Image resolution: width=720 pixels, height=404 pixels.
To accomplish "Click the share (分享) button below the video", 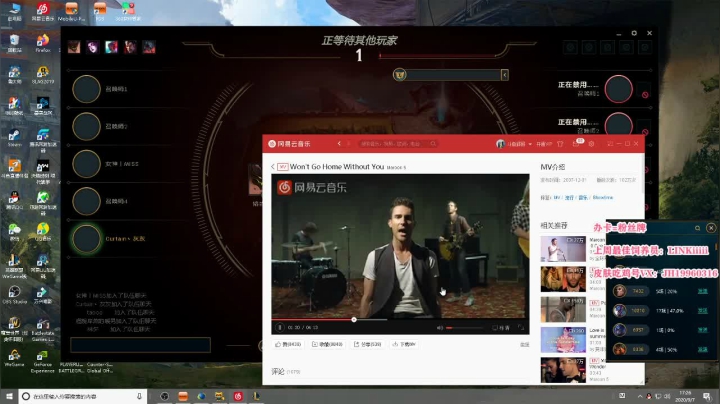I will pyautogui.click(x=367, y=344).
